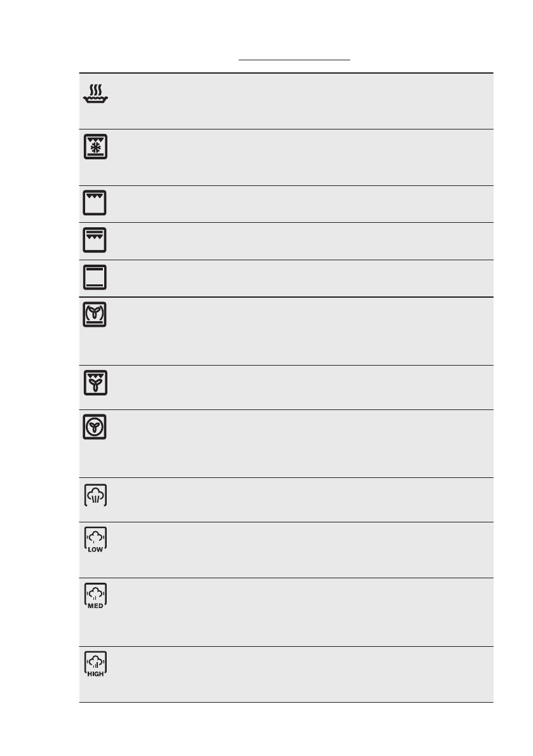Image resolution: width=533 pixels, height=756 pixels.
Task: Click blank description area beside the keep-warm dish icon
Action: [x=299, y=100]
